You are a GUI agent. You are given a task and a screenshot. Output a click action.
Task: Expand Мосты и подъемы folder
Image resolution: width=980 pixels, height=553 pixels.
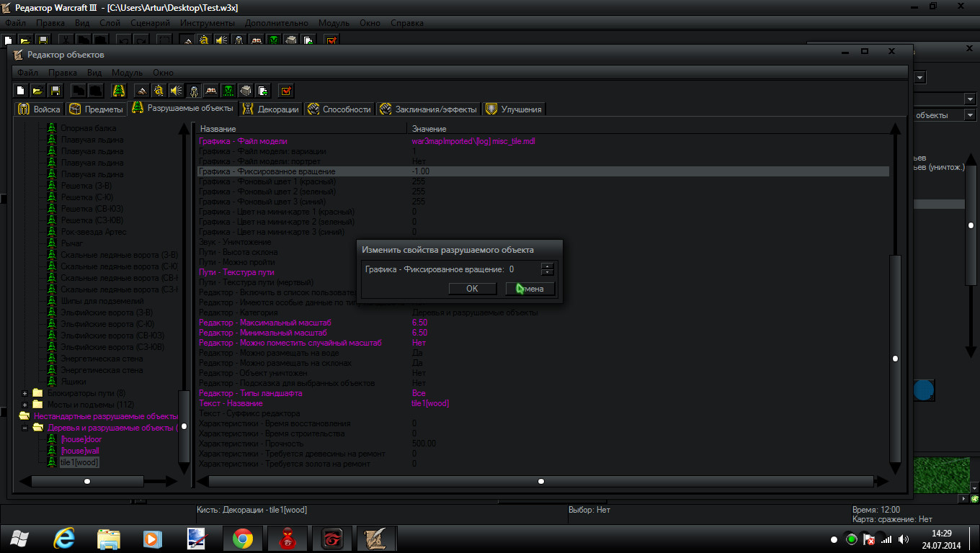(24, 405)
